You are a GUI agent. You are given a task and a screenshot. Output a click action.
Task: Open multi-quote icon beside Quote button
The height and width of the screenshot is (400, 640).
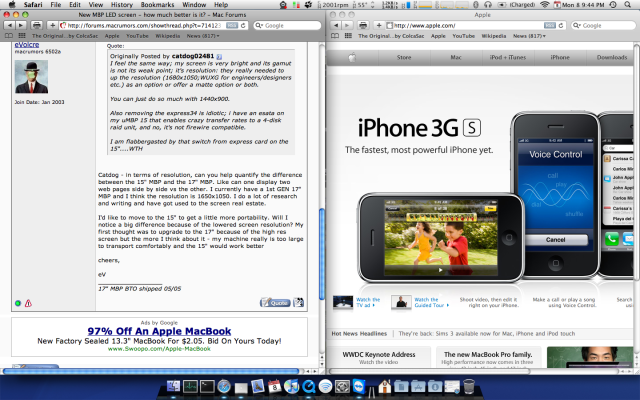(x=298, y=302)
